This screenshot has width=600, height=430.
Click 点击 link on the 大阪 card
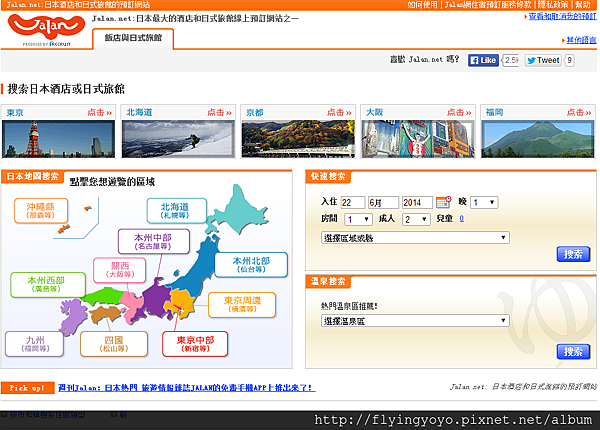tap(459, 112)
